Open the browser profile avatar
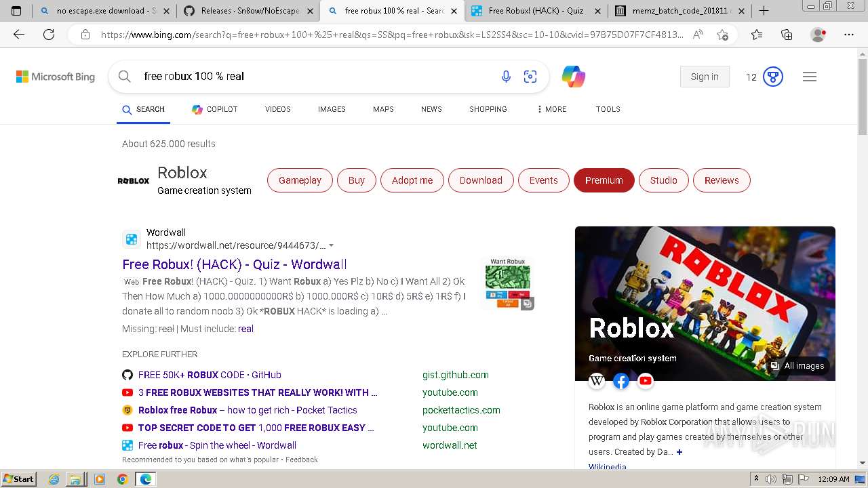 (x=818, y=35)
